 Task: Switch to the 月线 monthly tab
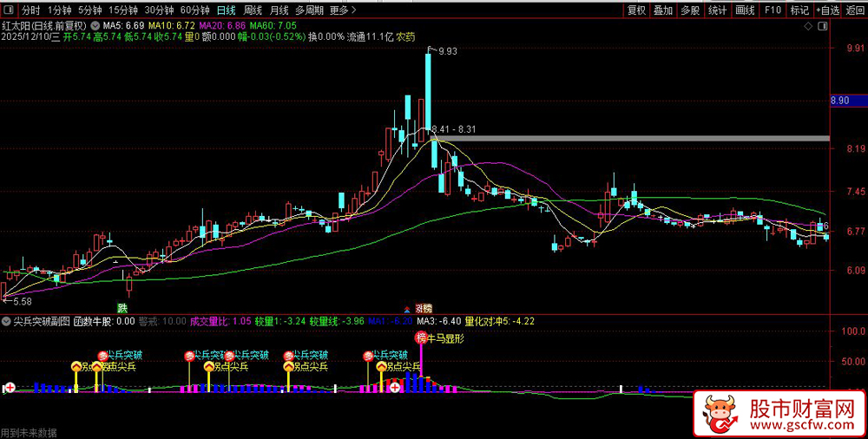pyautogui.click(x=279, y=10)
